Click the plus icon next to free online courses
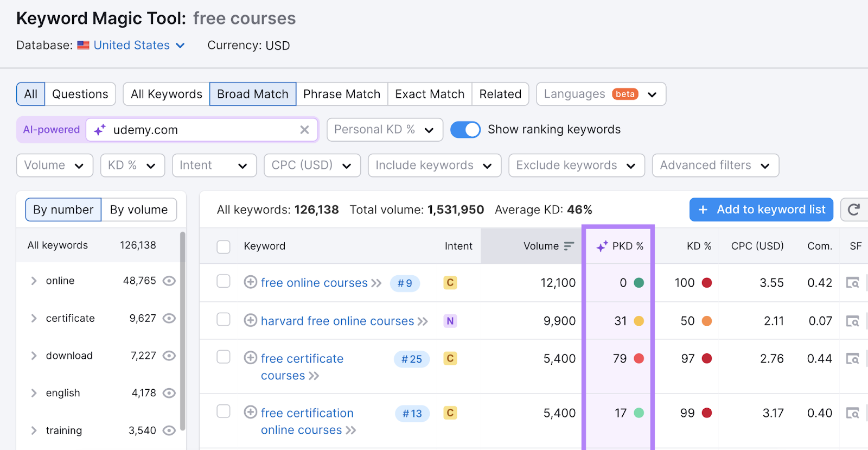This screenshot has height=450, width=868. (250, 282)
